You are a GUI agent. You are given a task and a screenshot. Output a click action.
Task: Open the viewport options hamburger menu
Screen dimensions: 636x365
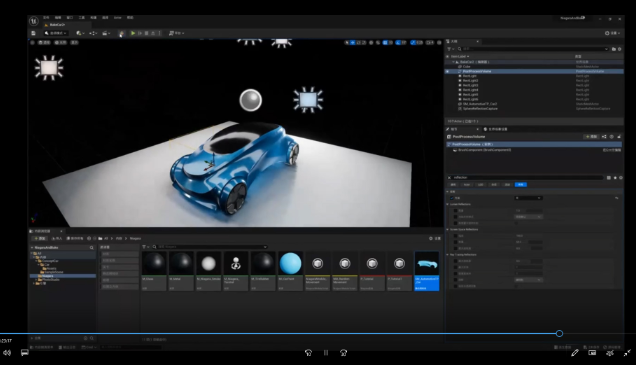tap(32, 42)
